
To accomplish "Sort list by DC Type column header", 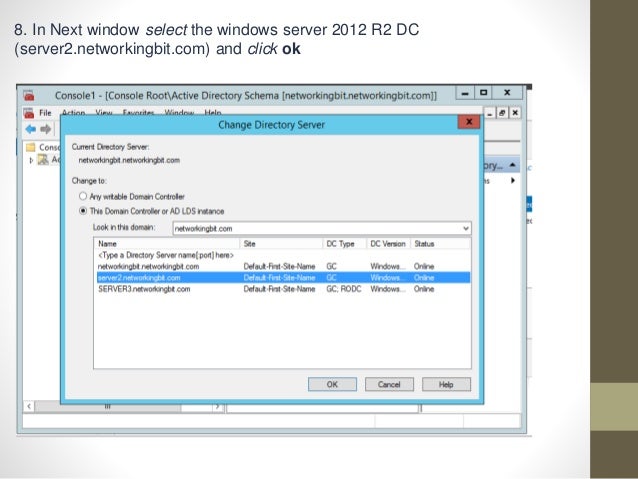I will point(345,243).
